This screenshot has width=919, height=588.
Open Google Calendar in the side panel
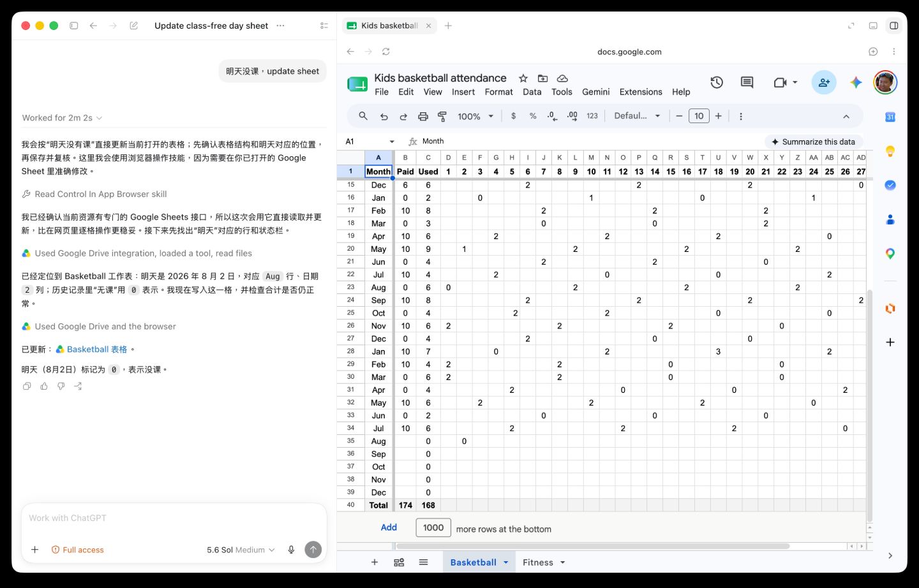[x=890, y=117]
